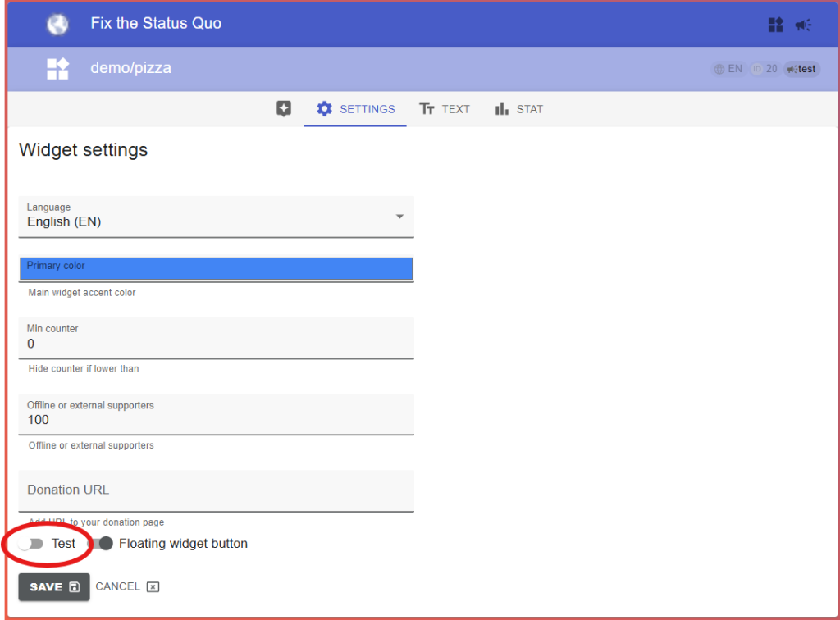Open the megaphone campaigns icon in the top bar
The image size is (840, 620).
click(x=803, y=25)
